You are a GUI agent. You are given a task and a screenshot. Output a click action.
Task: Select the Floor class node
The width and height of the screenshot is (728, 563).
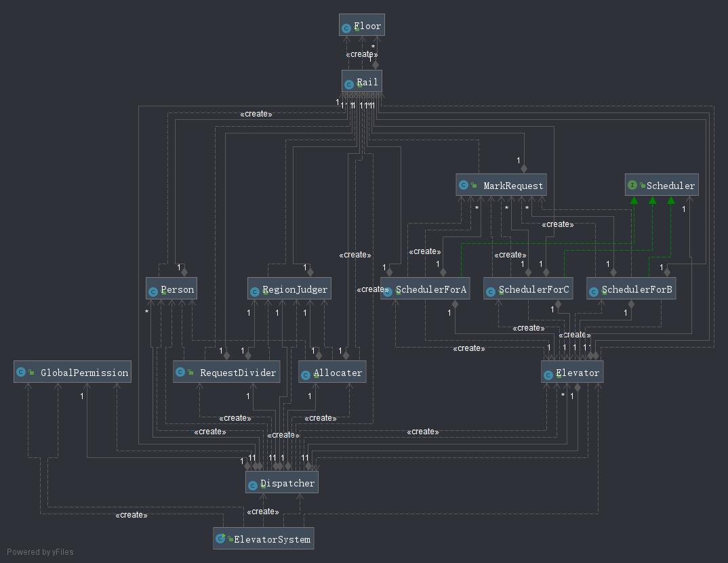pos(362,24)
